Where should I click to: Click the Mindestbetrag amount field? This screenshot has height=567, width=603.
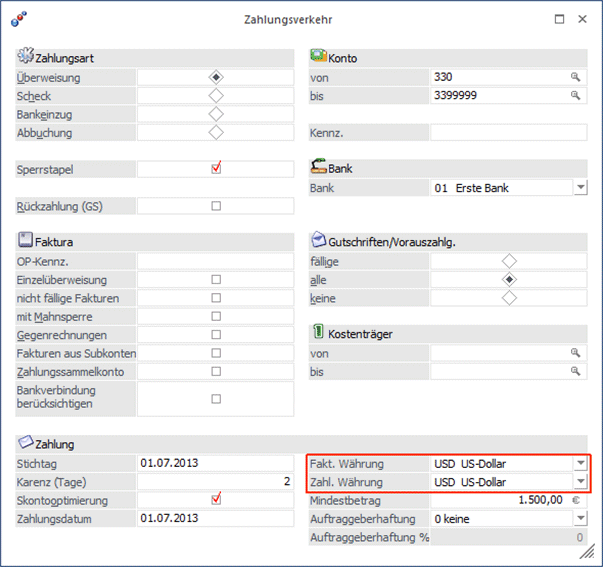[500, 500]
